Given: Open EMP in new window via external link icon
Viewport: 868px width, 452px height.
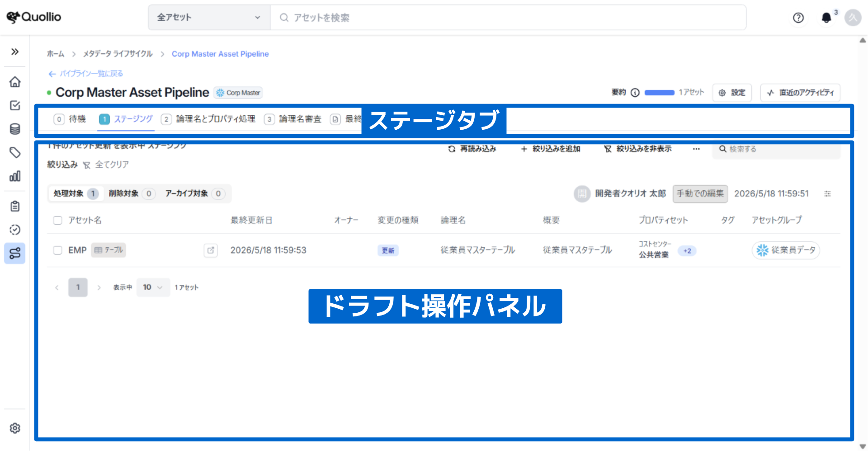Looking at the screenshot, I should 211,250.
